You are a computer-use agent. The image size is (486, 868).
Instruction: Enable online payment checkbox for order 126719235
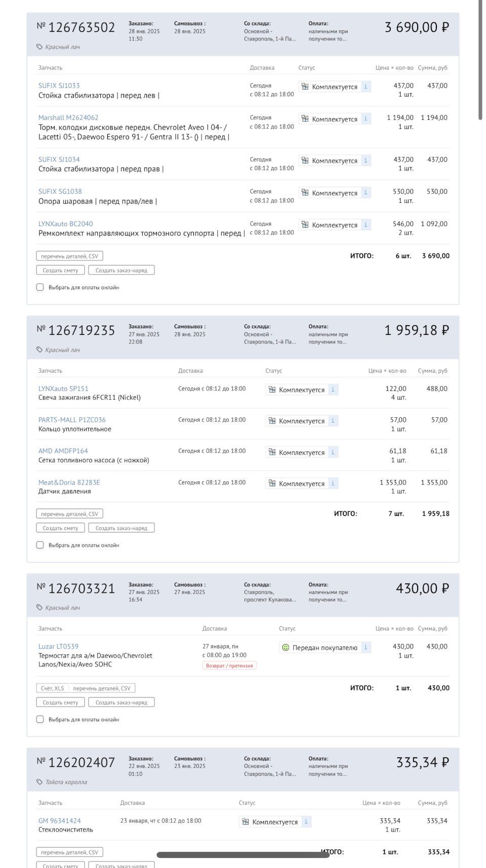[x=40, y=545]
